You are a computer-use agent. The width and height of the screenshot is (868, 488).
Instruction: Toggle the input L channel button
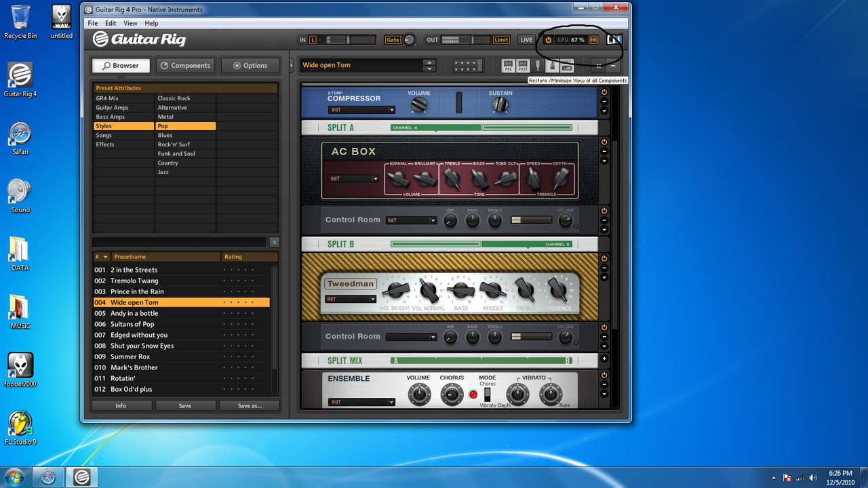[313, 40]
